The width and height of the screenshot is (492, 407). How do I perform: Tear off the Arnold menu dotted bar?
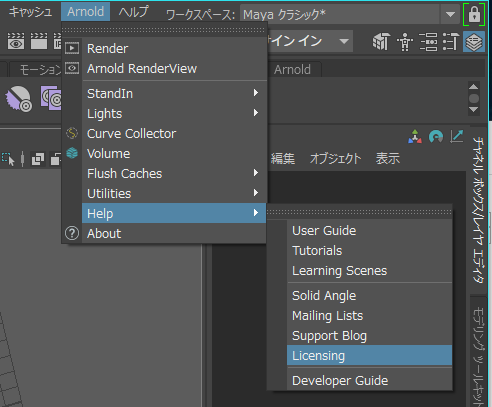pyautogui.click(x=163, y=30)
